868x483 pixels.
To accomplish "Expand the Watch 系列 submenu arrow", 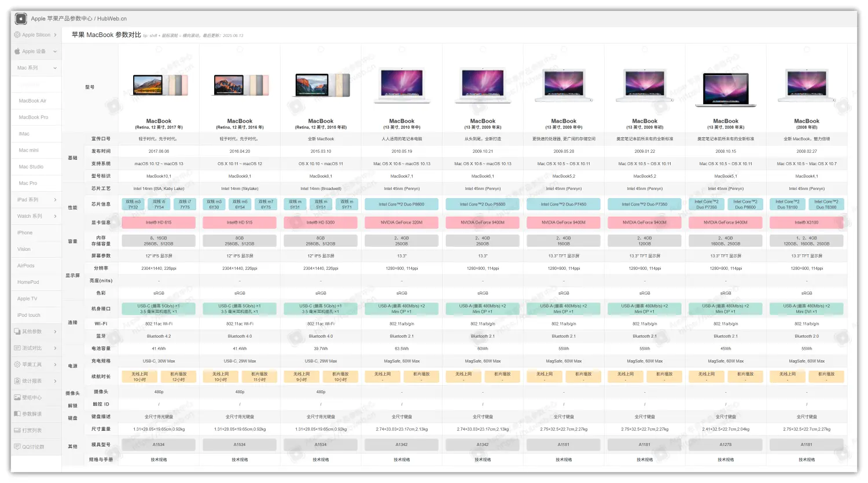I will click(55, 217).
